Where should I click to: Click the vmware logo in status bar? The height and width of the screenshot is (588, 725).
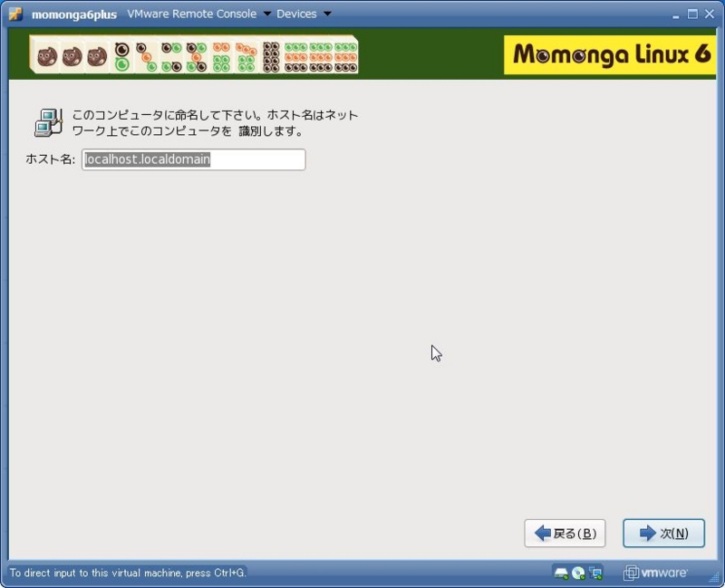(654, 574)
